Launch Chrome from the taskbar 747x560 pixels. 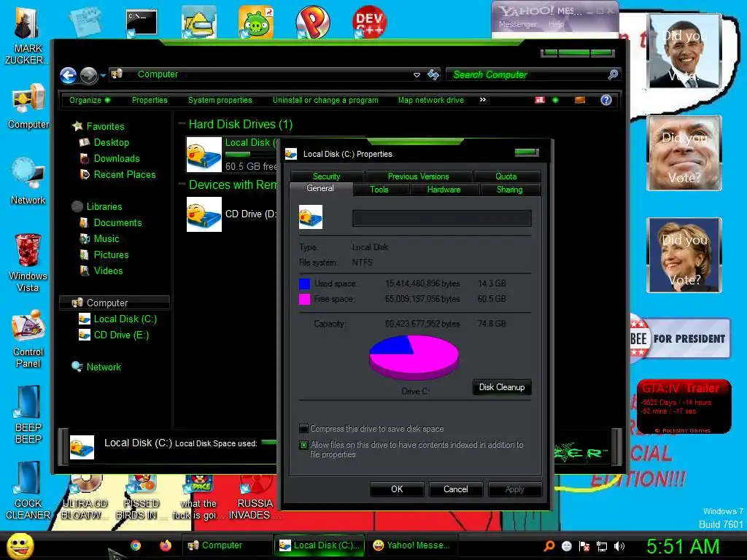pos(136,545)
